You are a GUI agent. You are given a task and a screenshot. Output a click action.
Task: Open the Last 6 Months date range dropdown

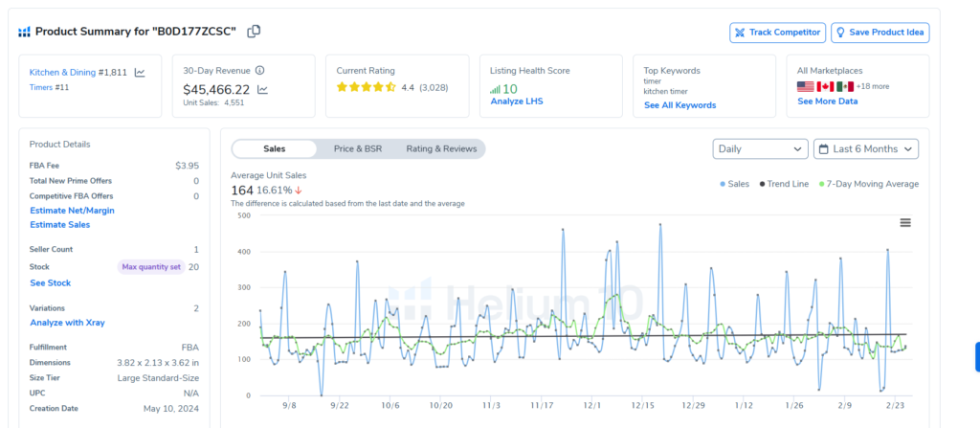(866, 148)
